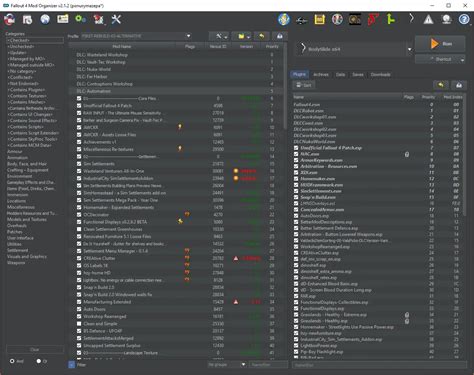Image resolution: width=474 pixels, height=375 pixels.
Task: Switch to the Downloads tab
Action: [381, 75]
